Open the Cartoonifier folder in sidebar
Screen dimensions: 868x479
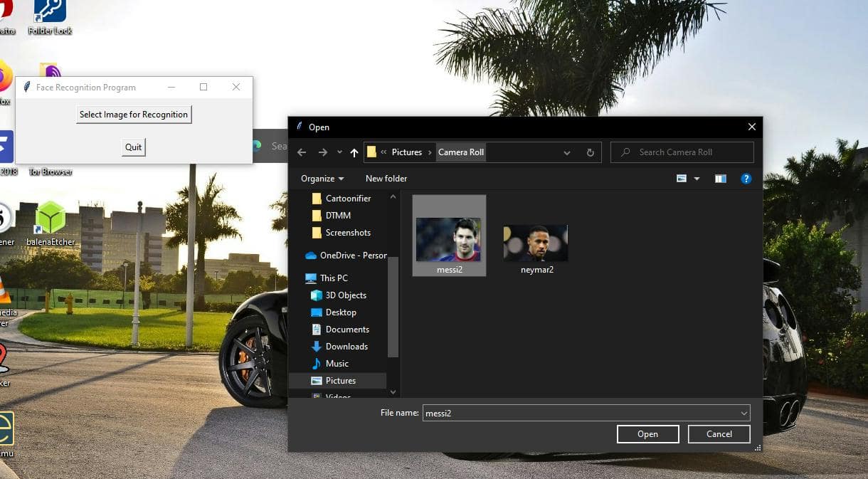coord(341,199)
